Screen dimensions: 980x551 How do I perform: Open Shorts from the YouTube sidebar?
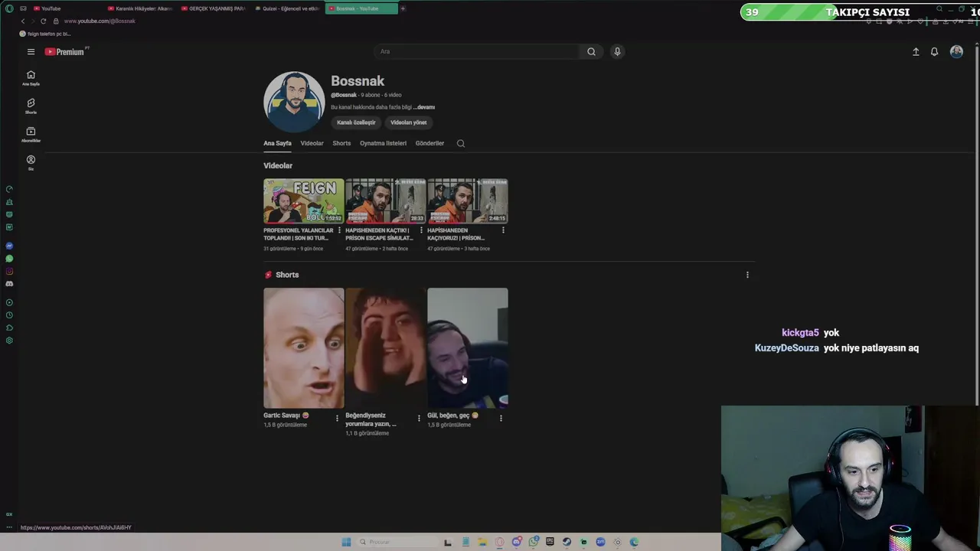point(31,106)
